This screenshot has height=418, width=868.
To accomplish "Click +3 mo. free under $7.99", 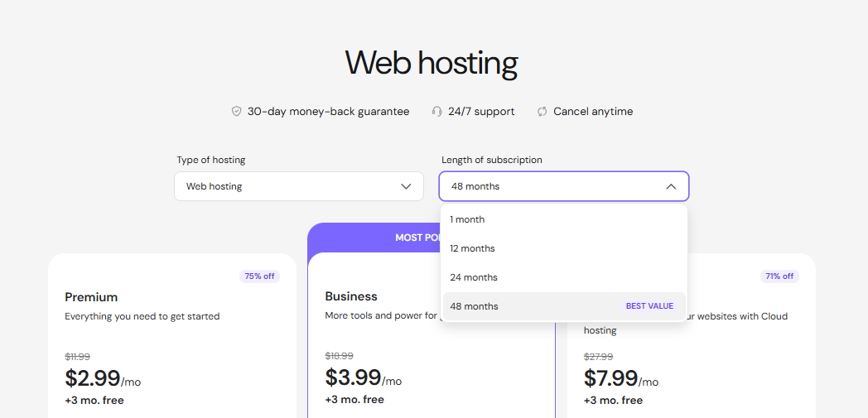I will [614, 401].
